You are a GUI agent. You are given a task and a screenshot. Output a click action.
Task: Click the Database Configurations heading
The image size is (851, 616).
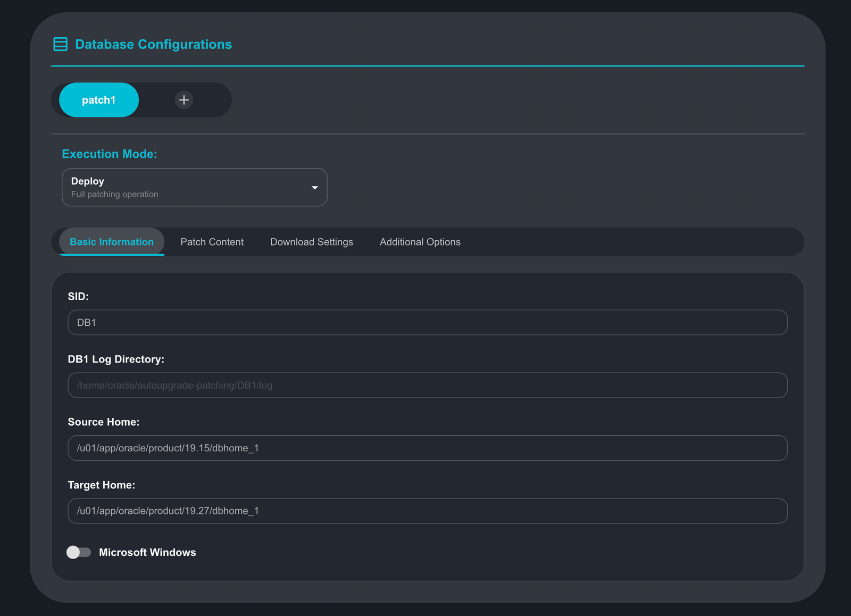153,44
